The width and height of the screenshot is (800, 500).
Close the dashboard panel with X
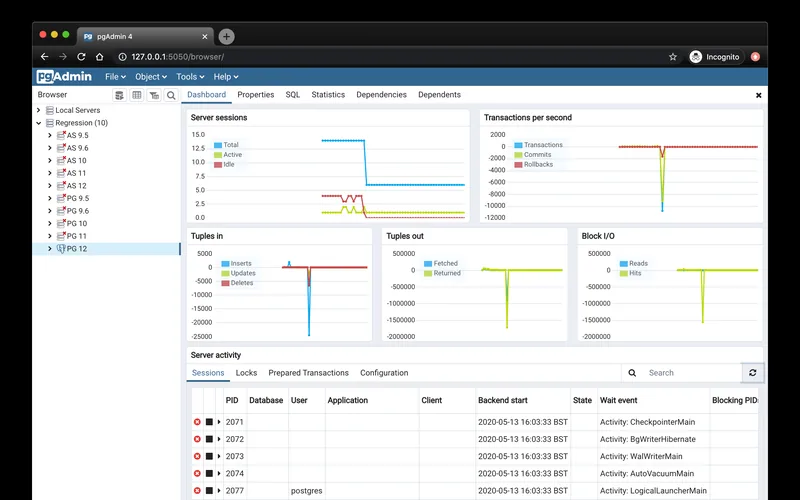[759, 95]
